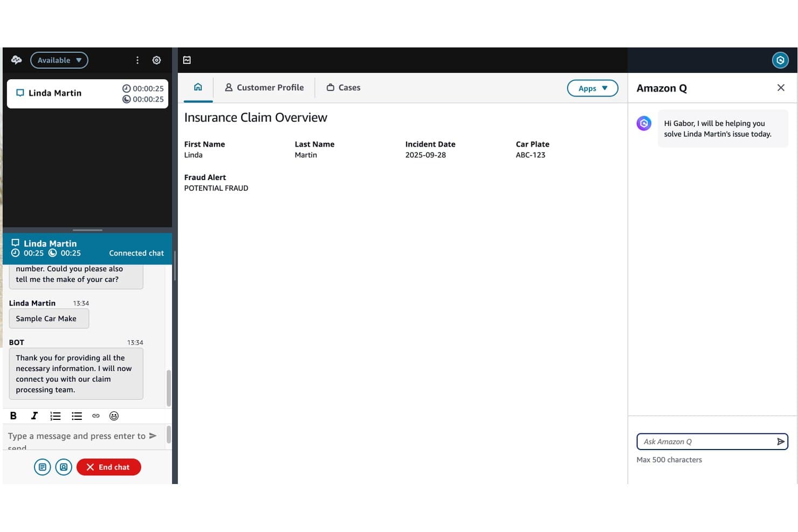Image resolution: width=798 pixels, height=532 pixels.
Task: Click the Amazon Q icon in header
Action: click(x=780, y=60)
